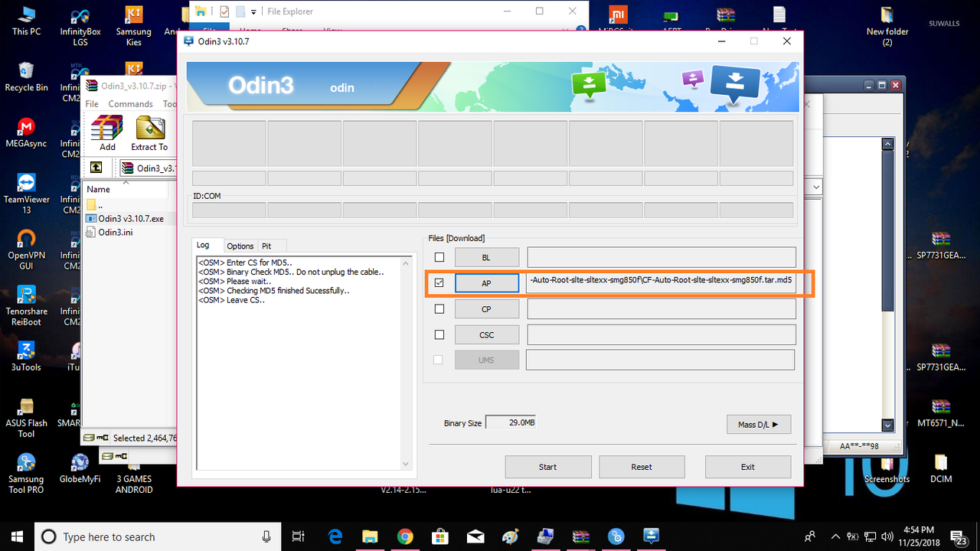This screenshot has width=980, height=551.
Task: Open MEGAsync desktop icon
Action: (x=26, y=133)
